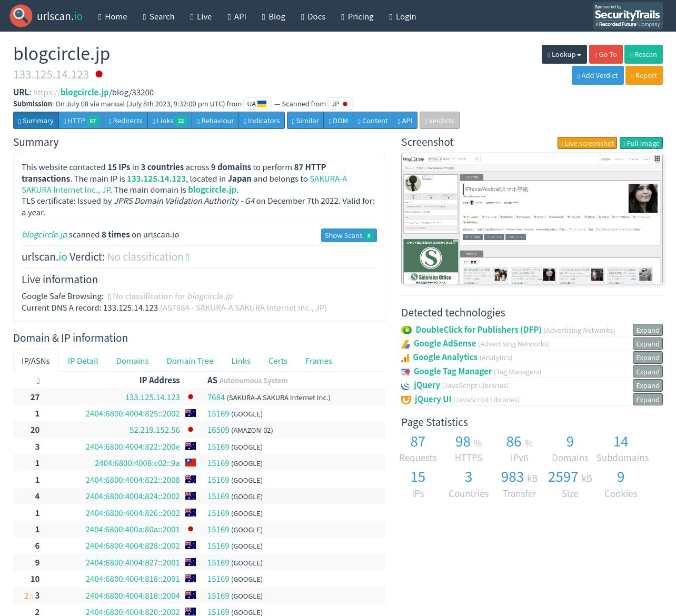Click the Japan flag beside 133.125.14.123 heading
The width and height of the screenshot is (676, 616).
point(99,74)
